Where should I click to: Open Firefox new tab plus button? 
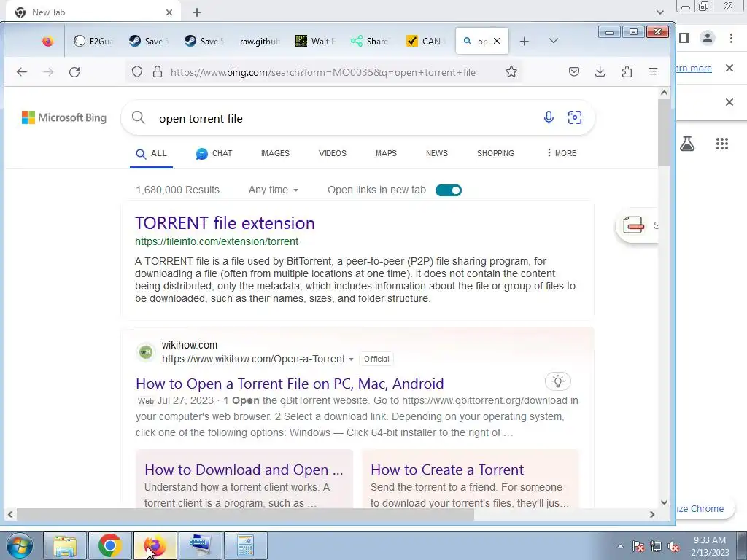(x=524, y=42)
